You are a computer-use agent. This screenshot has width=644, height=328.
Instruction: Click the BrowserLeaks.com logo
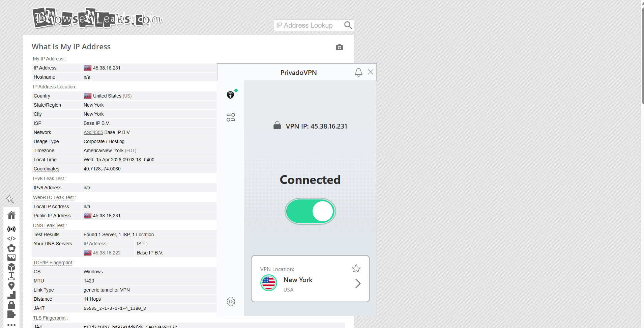pos(97,18)
